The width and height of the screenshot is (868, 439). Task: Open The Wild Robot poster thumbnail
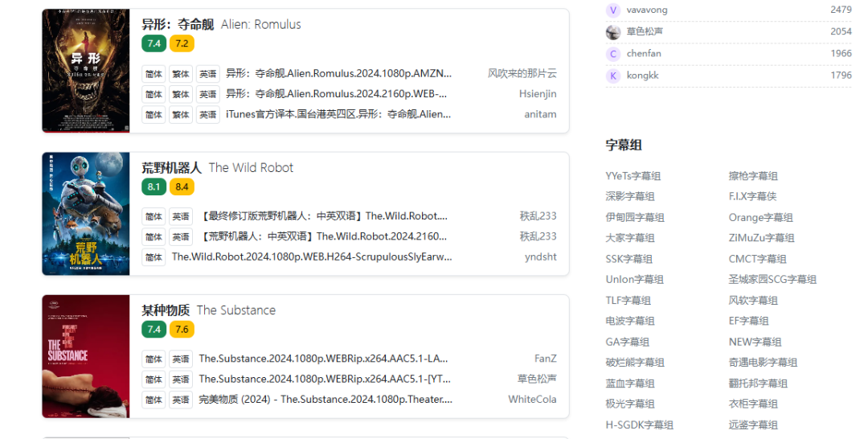click(86, 214)
